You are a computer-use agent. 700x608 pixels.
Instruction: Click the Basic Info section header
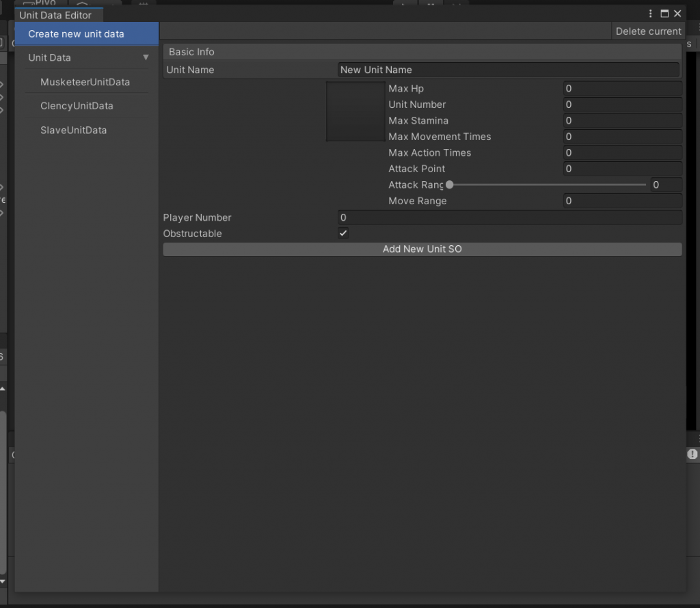point(422,52)
